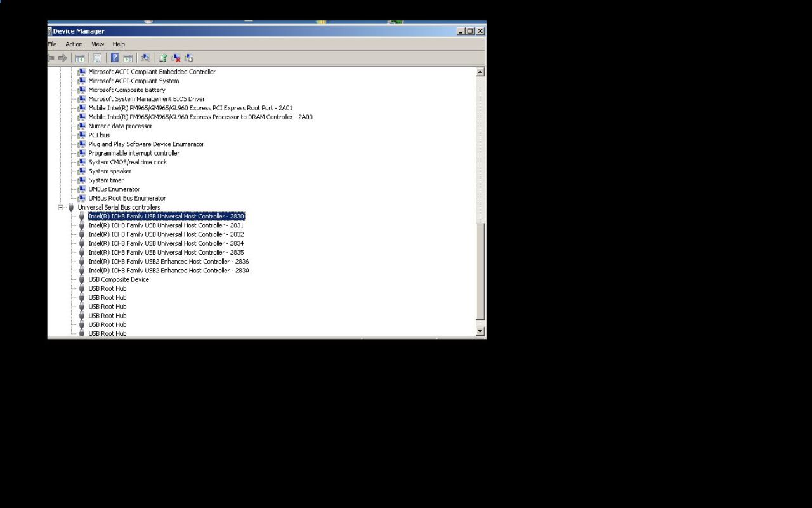
Task: Select Microsoft ACPI-Compliant Embedded Controller
Action: pyautogui.click(x=152, y=72)
